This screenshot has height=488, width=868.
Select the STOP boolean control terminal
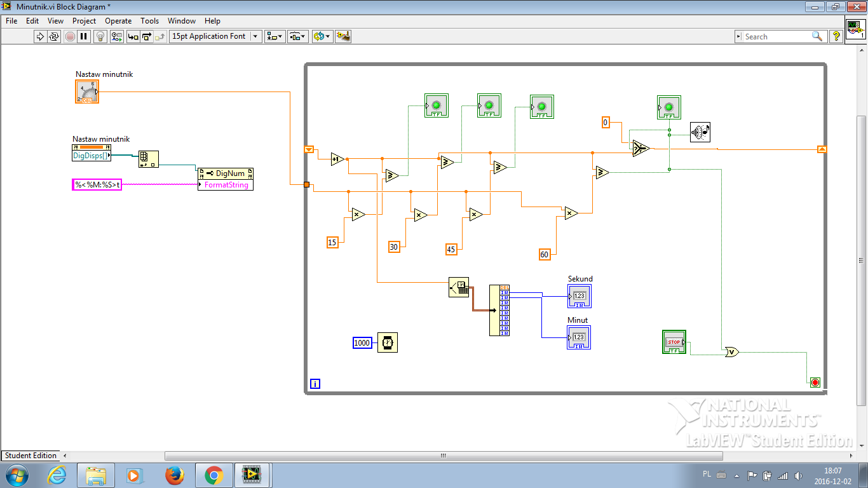point(674,342)
